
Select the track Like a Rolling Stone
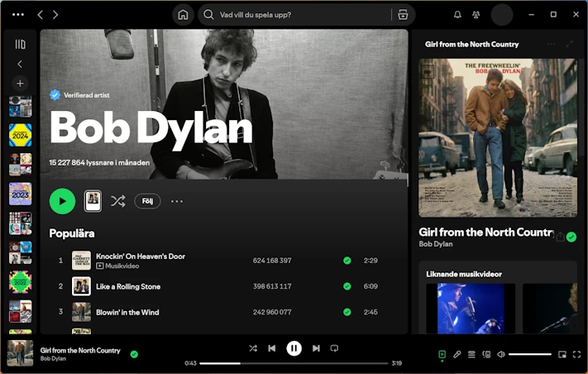pyautogui.click(x=128, y=286)
